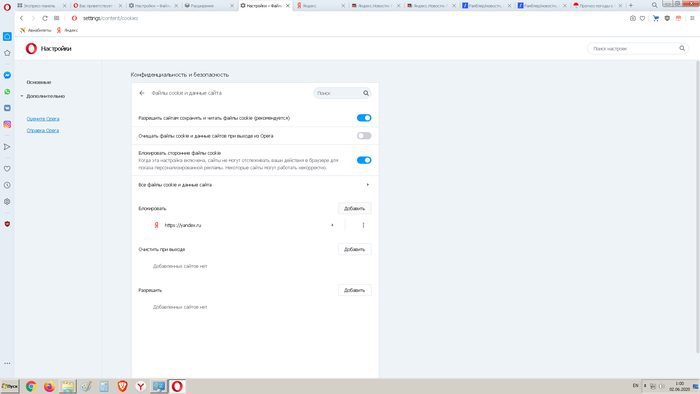Open the shopping cart icon in toolbar
This screenshot has height=394, width=700.
click(x=655, y=18)
